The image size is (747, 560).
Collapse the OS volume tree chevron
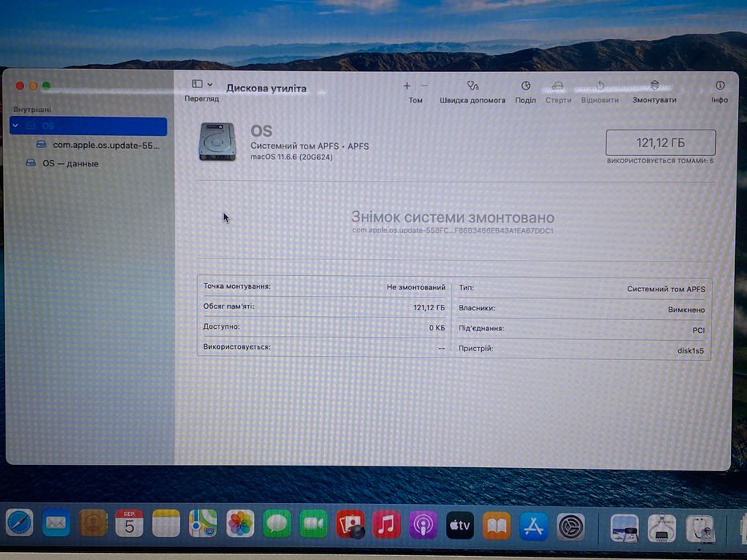pyautogui.click(x=16, y=126)
